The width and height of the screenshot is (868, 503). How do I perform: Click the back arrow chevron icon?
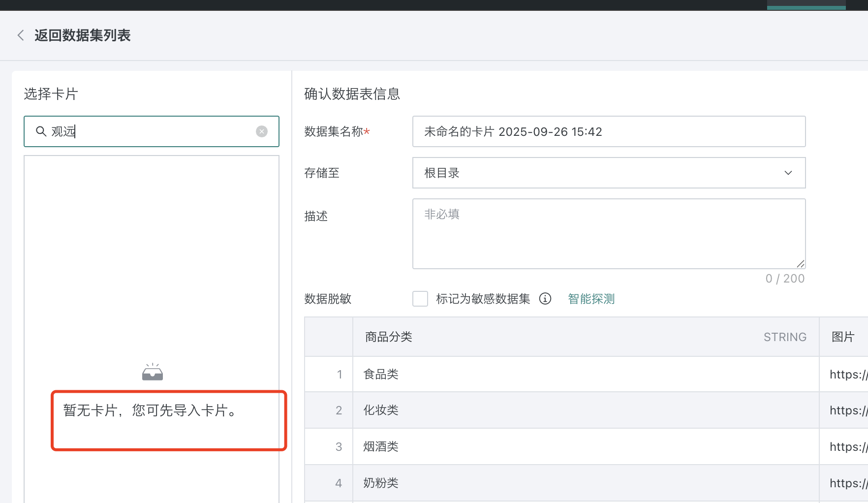pos(21,35)
